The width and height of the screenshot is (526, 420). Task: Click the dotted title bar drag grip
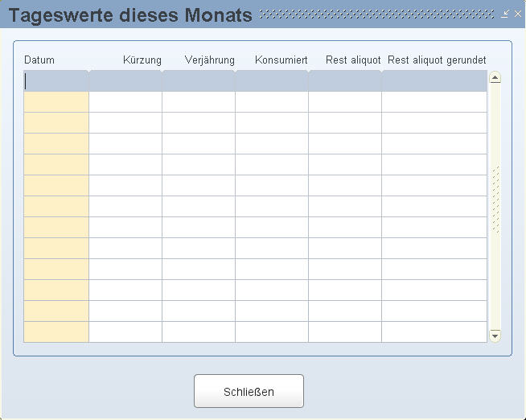click(x=376, y=14)
